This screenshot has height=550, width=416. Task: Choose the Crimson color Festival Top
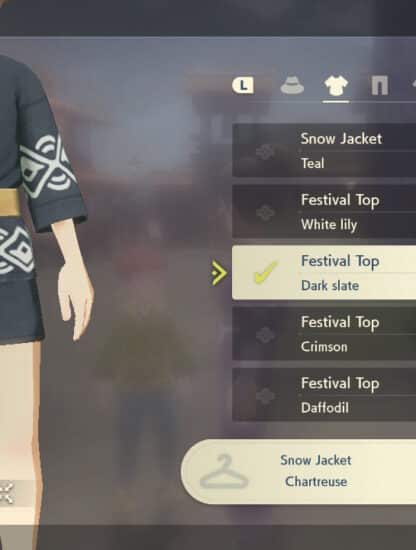(x=324, y=334)
